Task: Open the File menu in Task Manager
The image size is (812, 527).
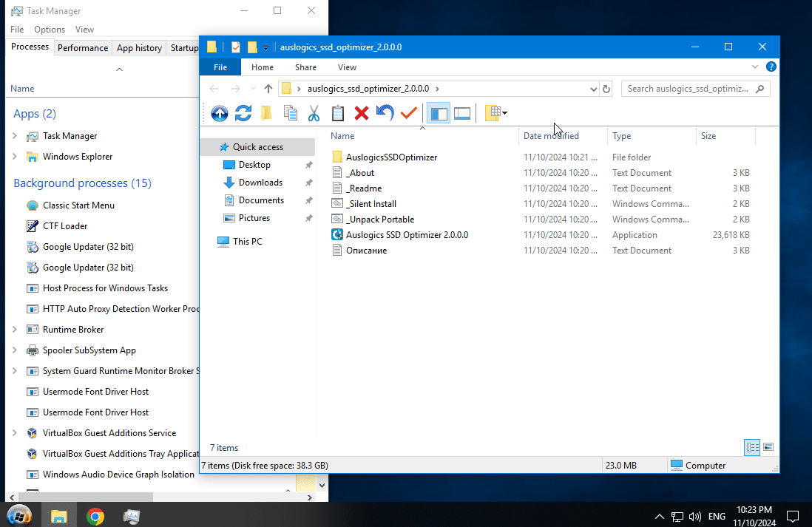Action: click(17, 30)
